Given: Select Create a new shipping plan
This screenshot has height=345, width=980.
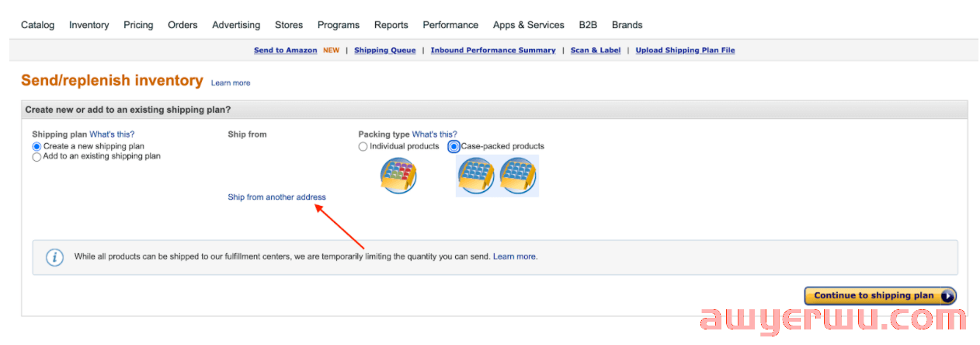Looking at the screenshot, I should 36,146.
